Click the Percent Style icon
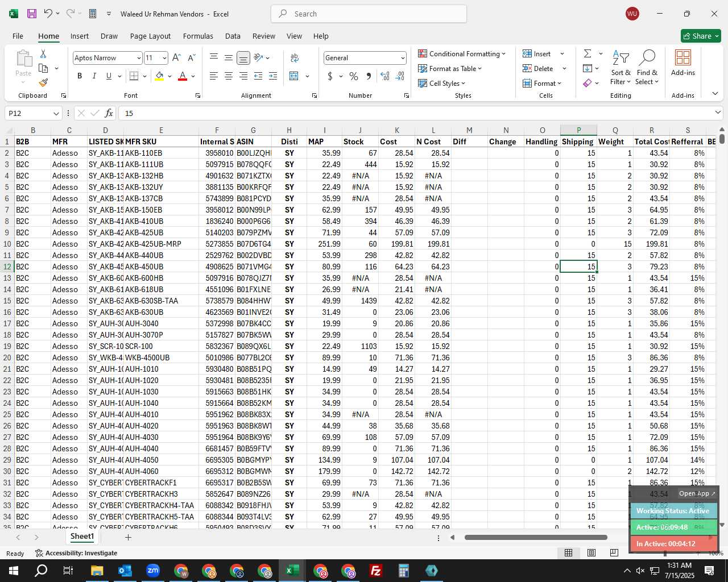The height and width of the screenshot is (582, 728). point(354,76)
